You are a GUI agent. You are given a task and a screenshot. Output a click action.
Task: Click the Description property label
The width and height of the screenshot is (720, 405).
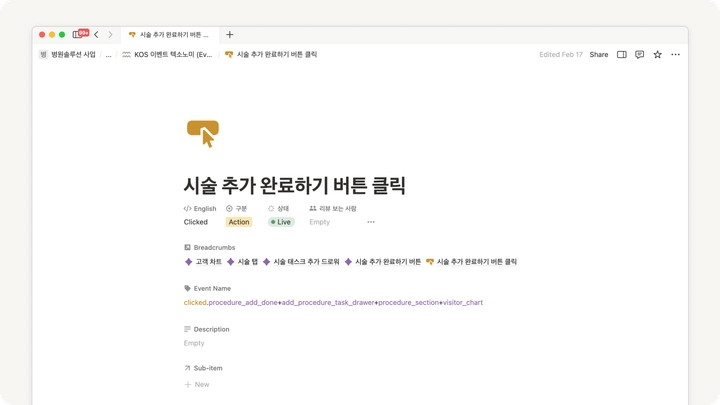pyautogui.click(x=207, y=329)
